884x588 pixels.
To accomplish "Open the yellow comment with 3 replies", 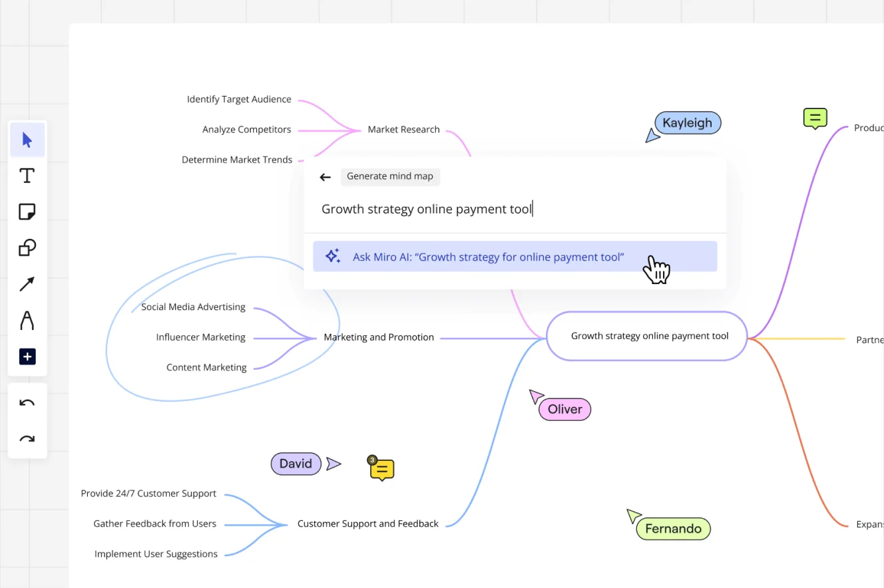I will 381,469.
